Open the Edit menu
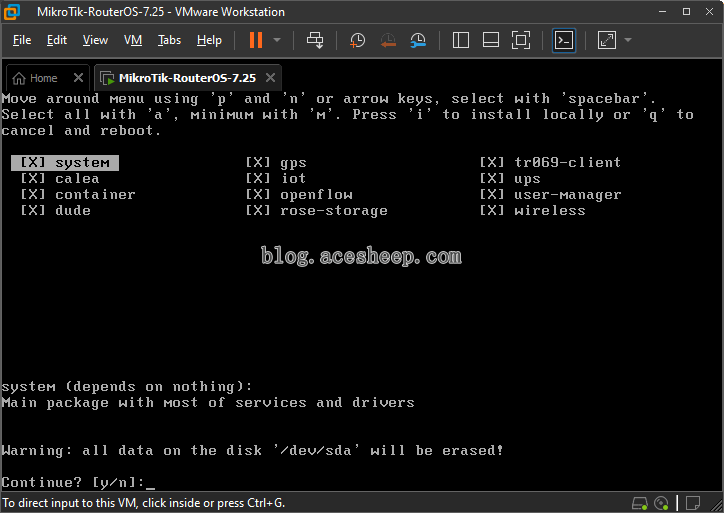 [57, 40]
